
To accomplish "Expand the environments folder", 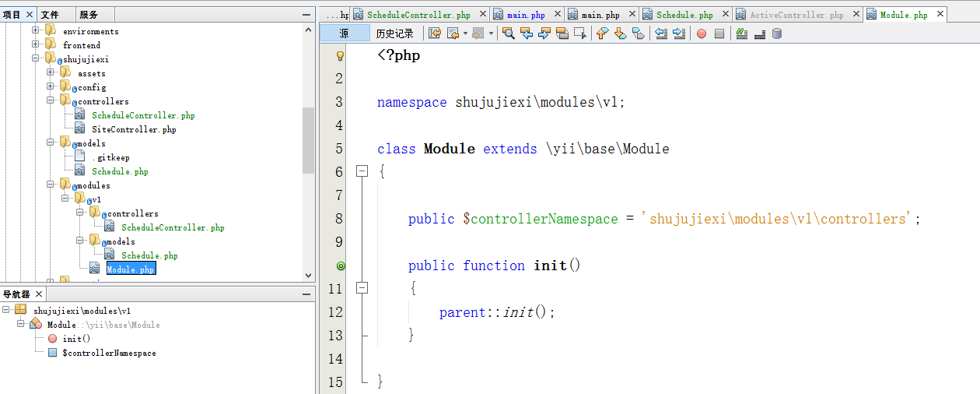I will 36,31.
